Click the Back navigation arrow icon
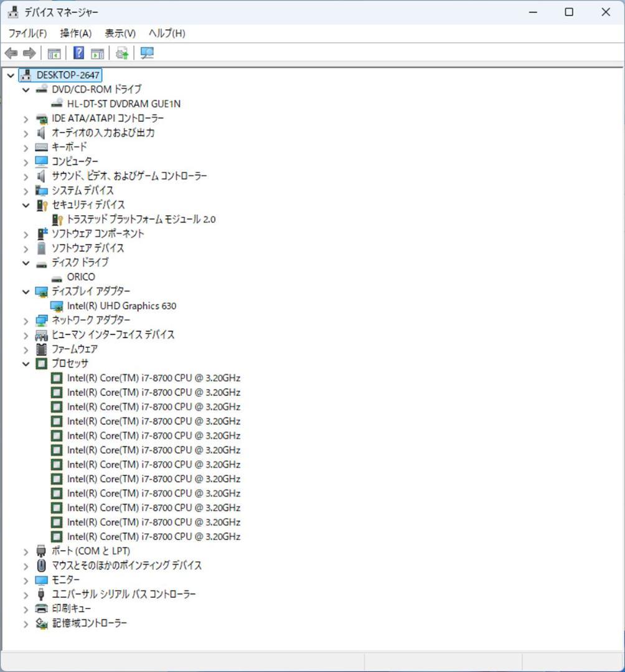Screen dimensions: 625x672 [10, 53]
